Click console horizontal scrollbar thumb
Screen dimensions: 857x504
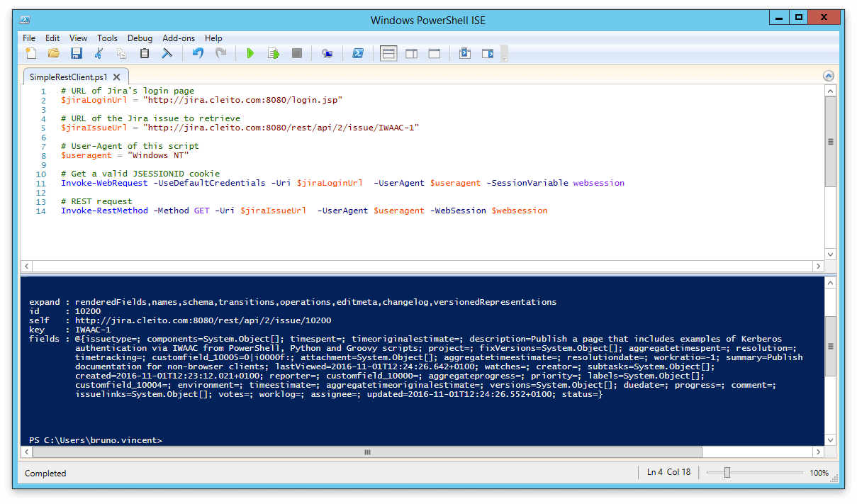click(367, 452)
